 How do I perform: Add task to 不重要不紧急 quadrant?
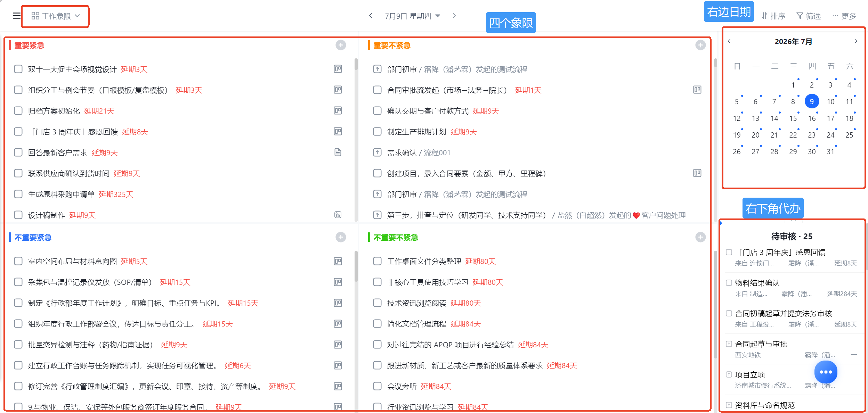[x=700, y=237]
